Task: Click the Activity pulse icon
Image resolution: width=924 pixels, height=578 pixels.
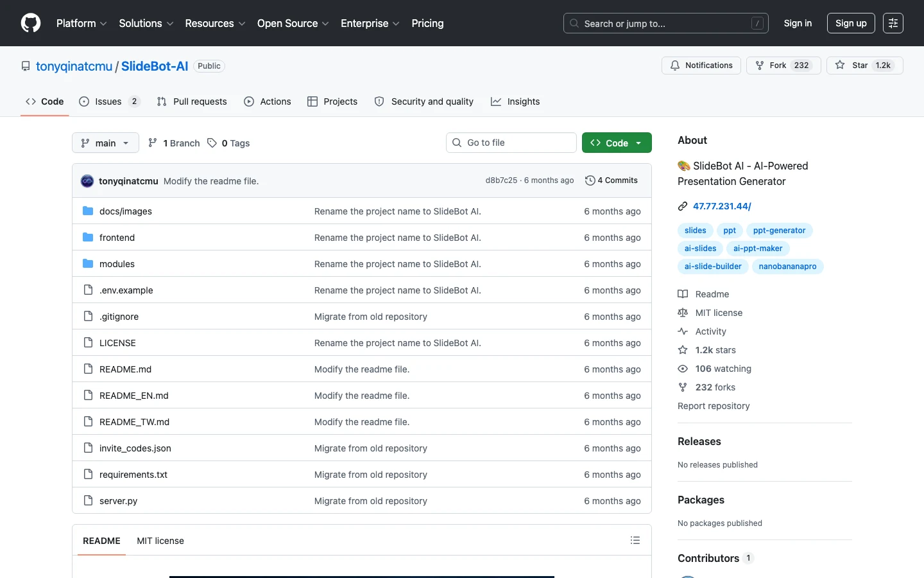Action: 683,331
